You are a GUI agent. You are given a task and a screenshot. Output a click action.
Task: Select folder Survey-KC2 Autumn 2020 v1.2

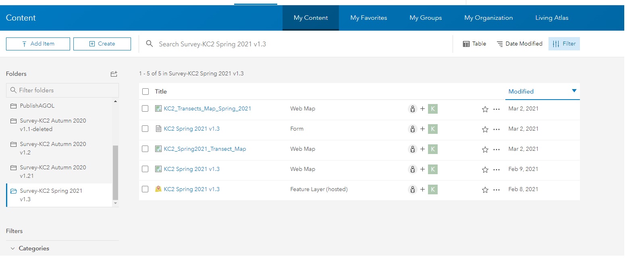[x=59, y=148]
